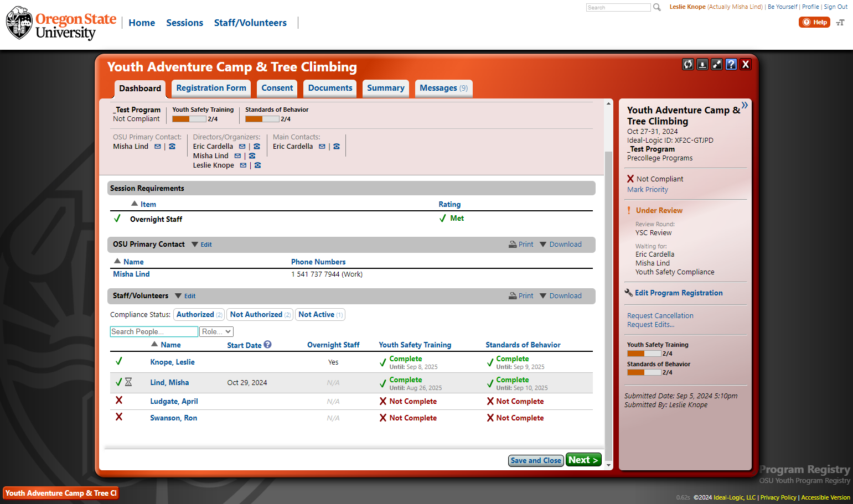Open the Edit dropdown beside OSU Primary Contact
This screenshot has height=504, width=853.
click(x=202, y=245)
